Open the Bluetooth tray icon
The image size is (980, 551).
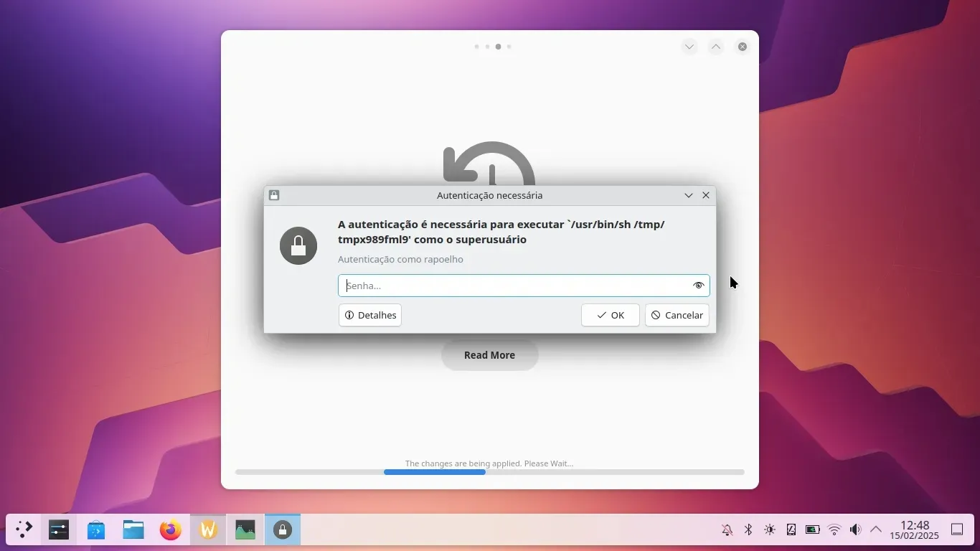(748, 529)
